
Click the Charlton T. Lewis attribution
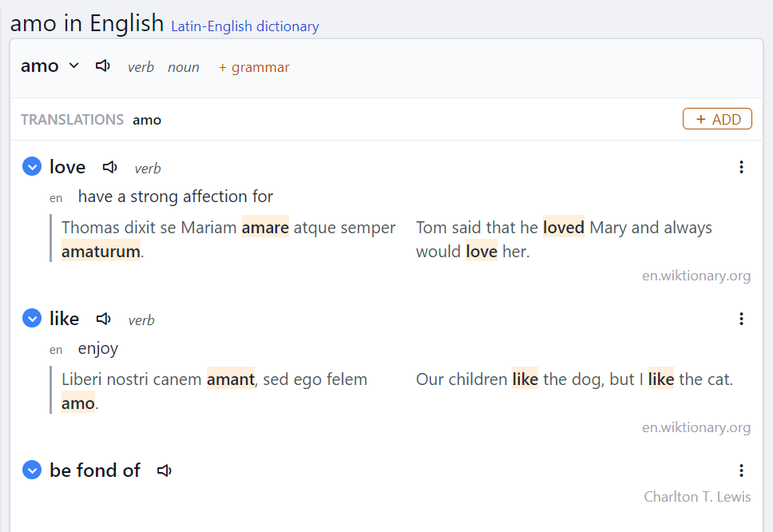697,496
